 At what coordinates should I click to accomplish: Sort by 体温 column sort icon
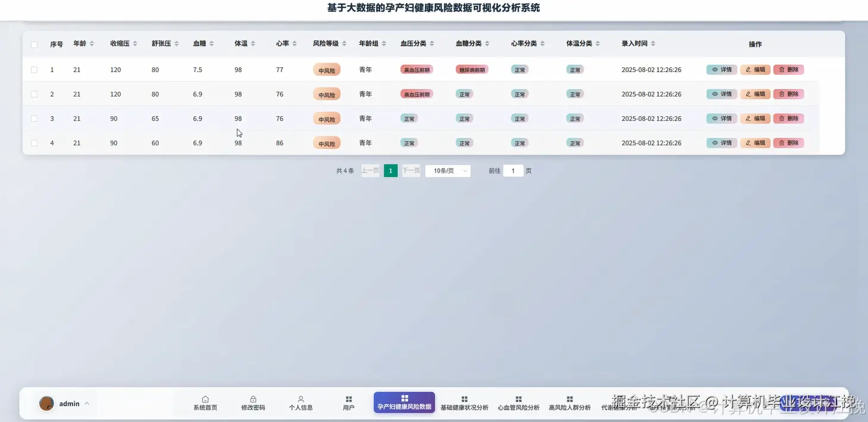[253, 44]
